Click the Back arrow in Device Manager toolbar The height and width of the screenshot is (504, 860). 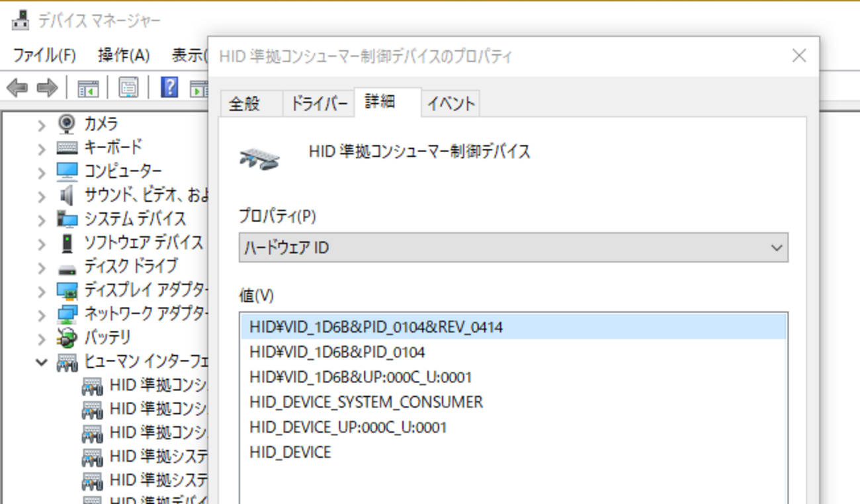[17, 87]
